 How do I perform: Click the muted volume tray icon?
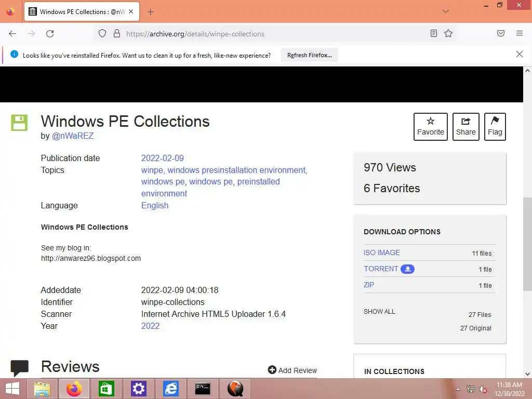point(483,389)
